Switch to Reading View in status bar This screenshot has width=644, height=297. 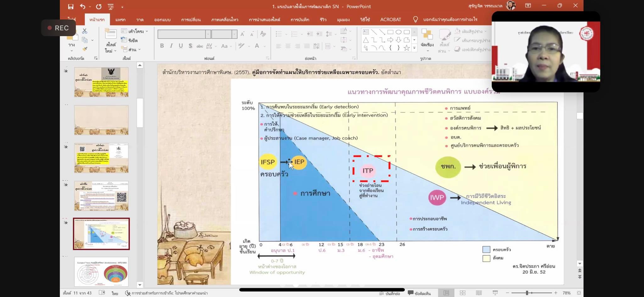pos(479,293)
